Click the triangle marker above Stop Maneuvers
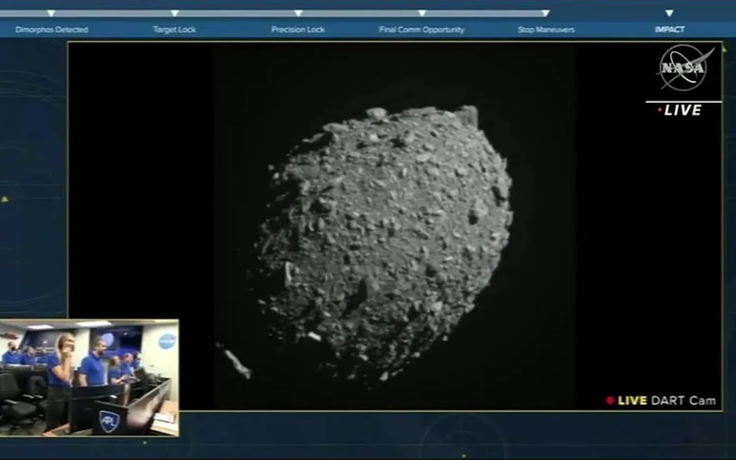The width and height of the screenshot is (736, 460). (545, 13)
